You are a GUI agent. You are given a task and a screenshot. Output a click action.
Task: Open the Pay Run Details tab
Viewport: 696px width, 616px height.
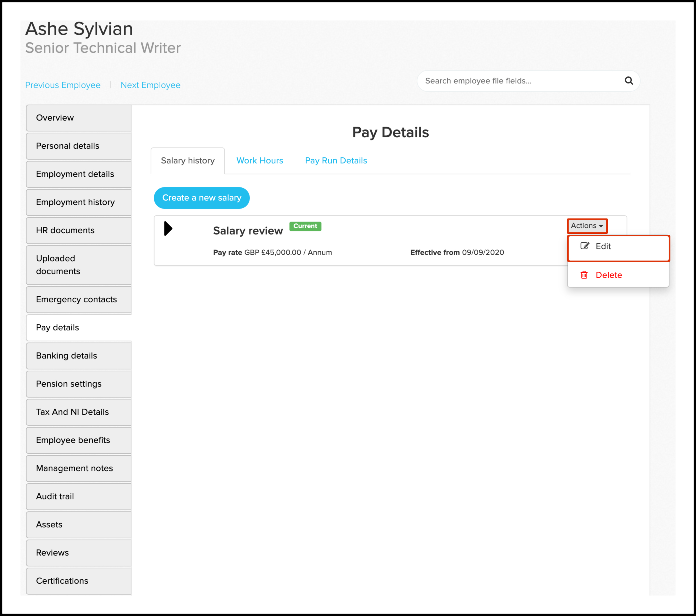pos(336,160)
